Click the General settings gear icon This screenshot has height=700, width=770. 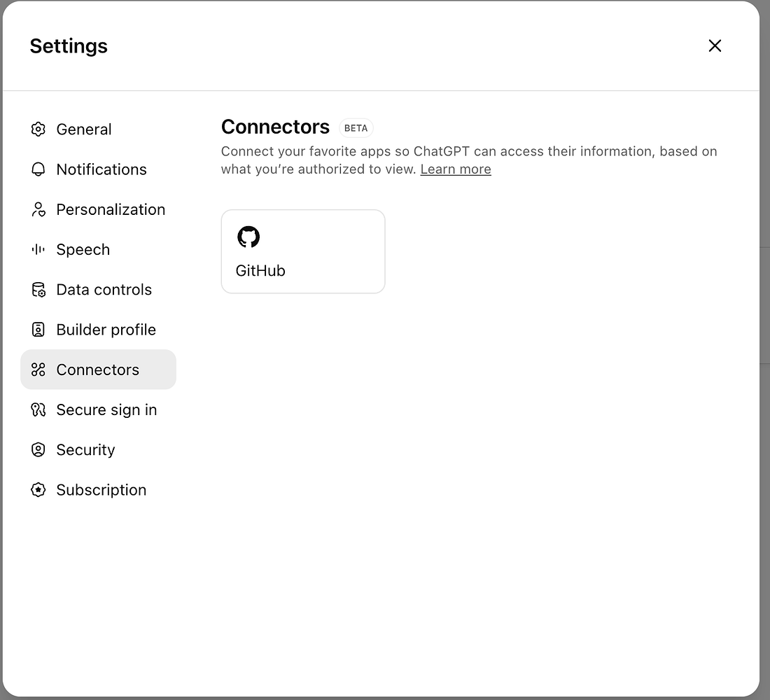(38, 129)
